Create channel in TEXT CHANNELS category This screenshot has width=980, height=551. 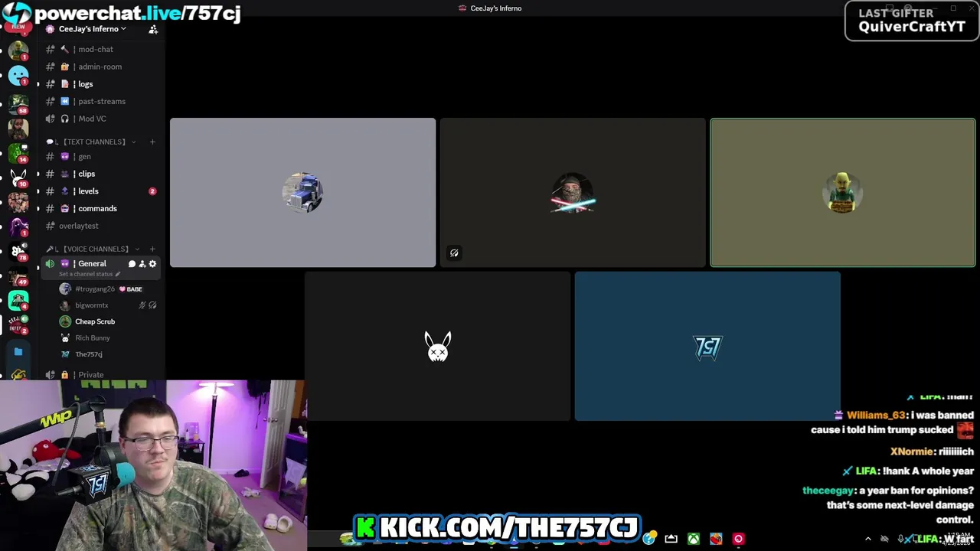(x=152, y=142)
